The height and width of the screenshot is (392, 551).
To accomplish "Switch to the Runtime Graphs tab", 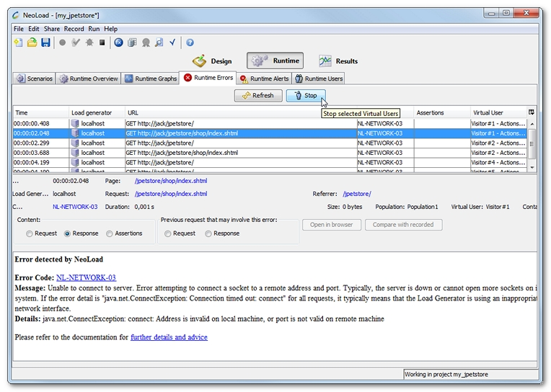I will (150, 79).
